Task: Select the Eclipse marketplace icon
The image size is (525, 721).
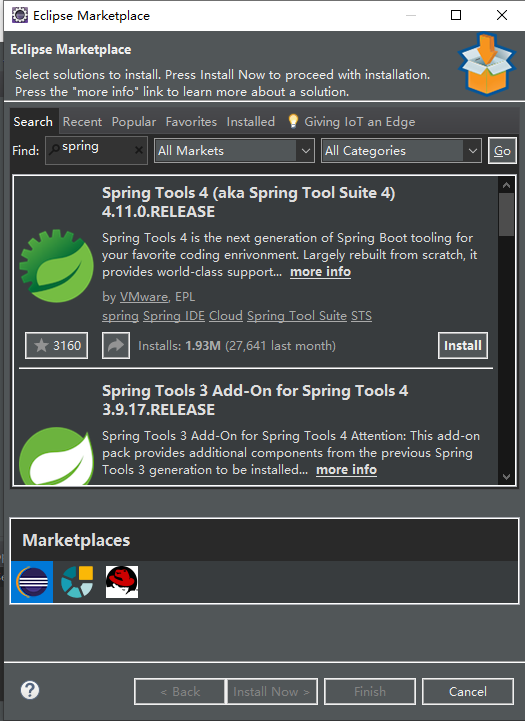Action: [32, 582]
